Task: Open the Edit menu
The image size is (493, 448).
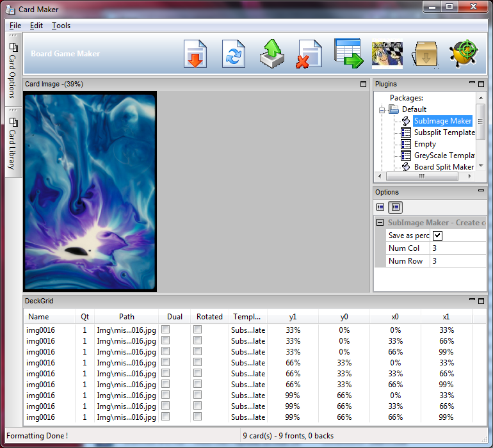Action: 36,26
